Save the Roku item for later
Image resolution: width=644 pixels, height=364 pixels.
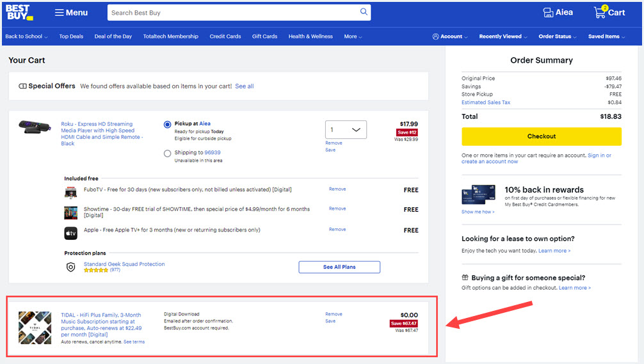point(330,150)
